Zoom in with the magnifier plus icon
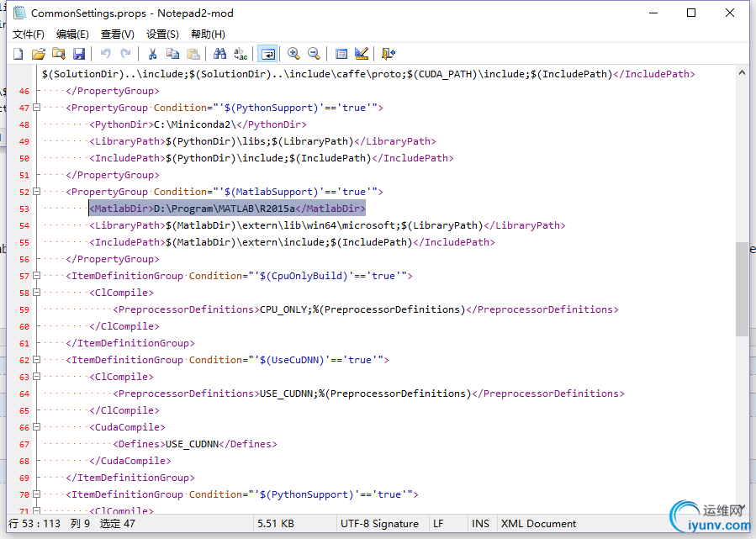 pos(293,54)
